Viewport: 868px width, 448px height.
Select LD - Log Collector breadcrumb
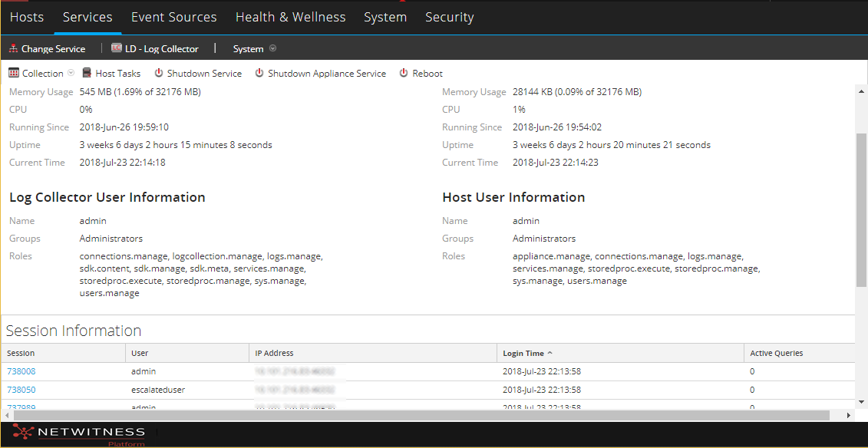click(162, 48)
